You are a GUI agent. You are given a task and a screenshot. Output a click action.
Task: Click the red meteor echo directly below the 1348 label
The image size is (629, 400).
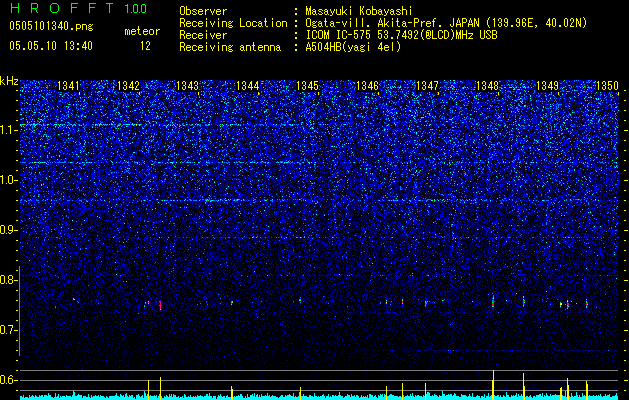[x=493, y=303]
